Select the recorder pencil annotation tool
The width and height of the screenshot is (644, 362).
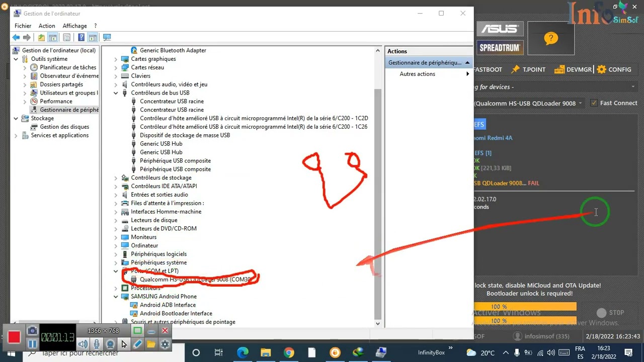point(137,344)
